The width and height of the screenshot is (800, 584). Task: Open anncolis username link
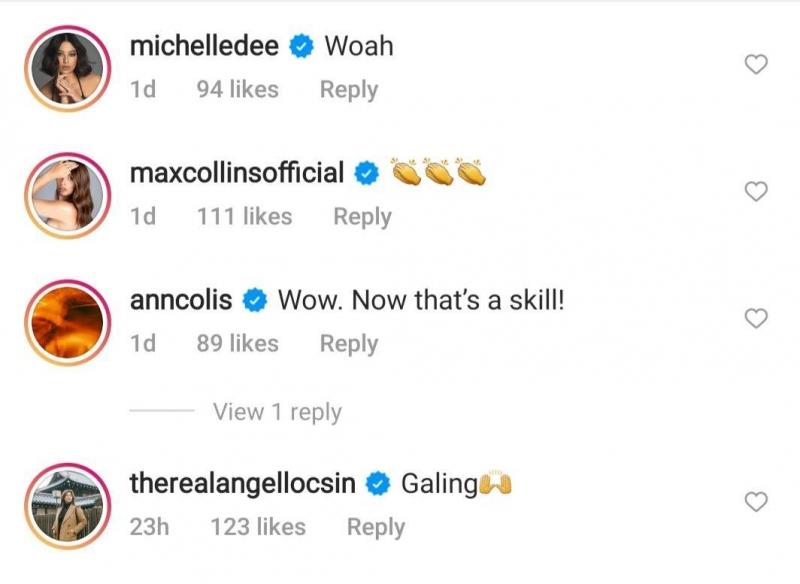181,299
